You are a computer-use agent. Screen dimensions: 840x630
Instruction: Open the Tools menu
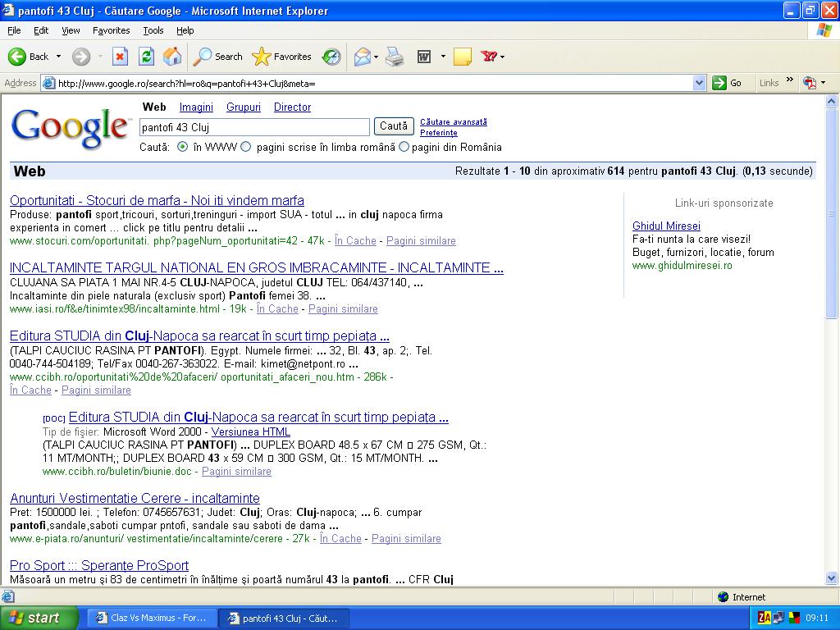153,30
